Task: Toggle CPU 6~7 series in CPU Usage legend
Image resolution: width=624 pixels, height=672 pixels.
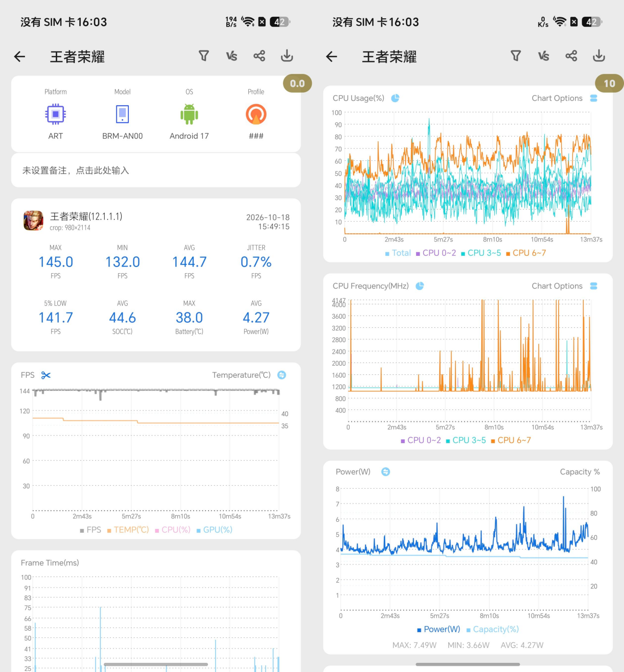Action: pyautogui.click(x=526, y=253)
